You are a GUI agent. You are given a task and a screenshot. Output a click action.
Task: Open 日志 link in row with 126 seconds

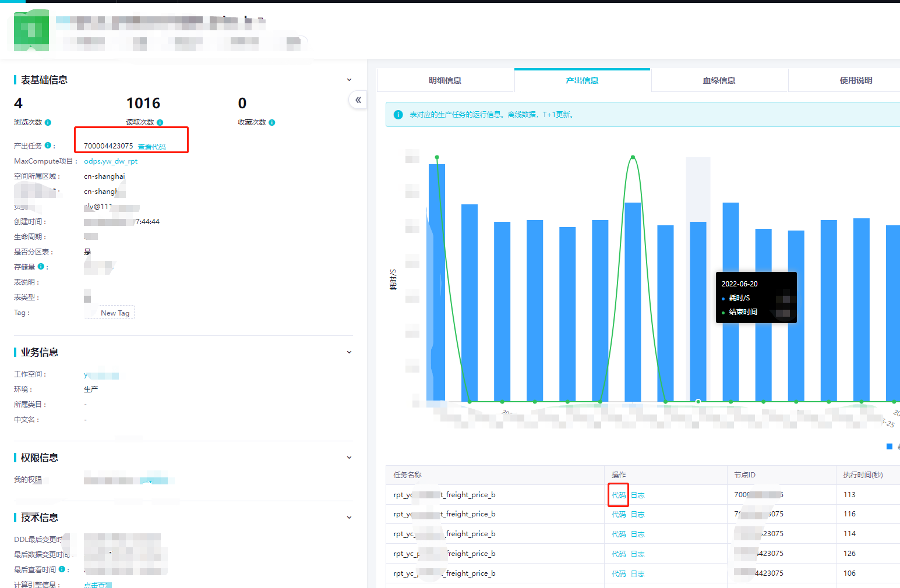pos(638,554)
